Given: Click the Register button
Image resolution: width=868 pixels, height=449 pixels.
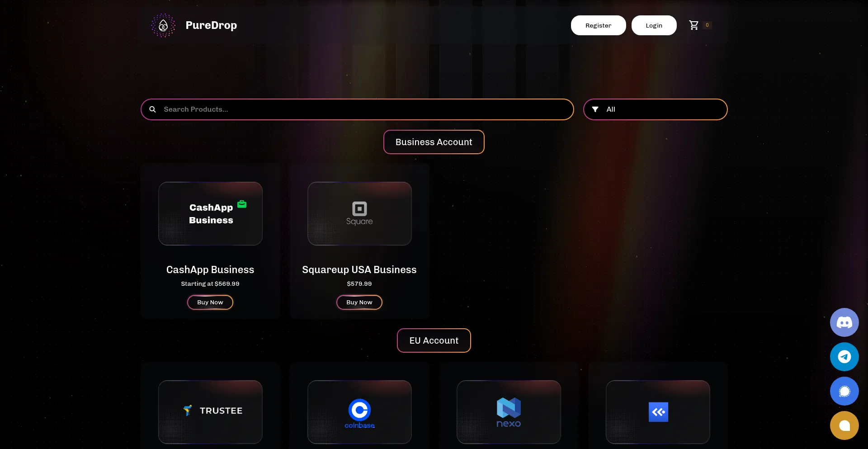Looking at the screenshot, I should tap(598, 25).
